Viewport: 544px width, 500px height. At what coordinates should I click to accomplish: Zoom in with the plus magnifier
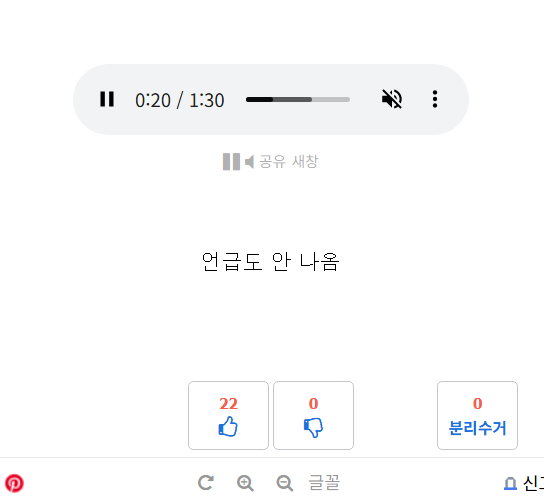245,483
